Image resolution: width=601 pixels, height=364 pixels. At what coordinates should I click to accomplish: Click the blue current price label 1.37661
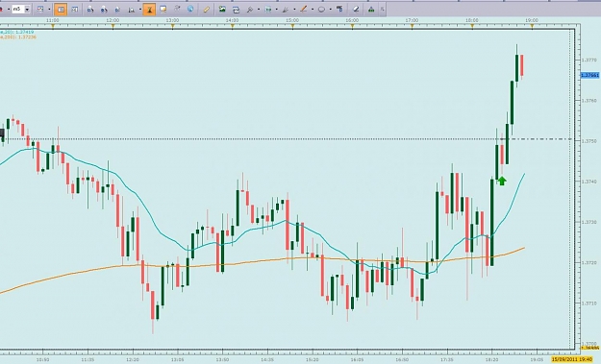tap(589, 76)
